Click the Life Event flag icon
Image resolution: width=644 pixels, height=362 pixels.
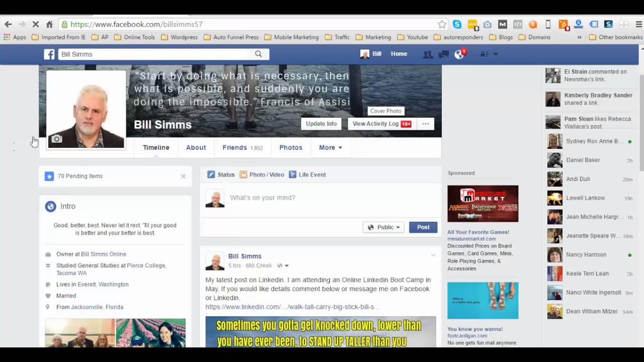pyautogui.click(x=292, y=174)
